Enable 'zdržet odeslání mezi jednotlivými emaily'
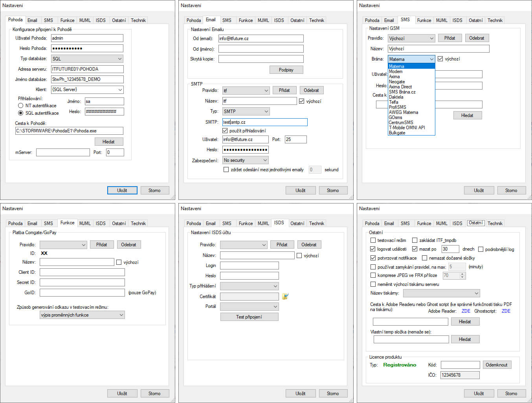532x403 pixels. click(226, 170)
